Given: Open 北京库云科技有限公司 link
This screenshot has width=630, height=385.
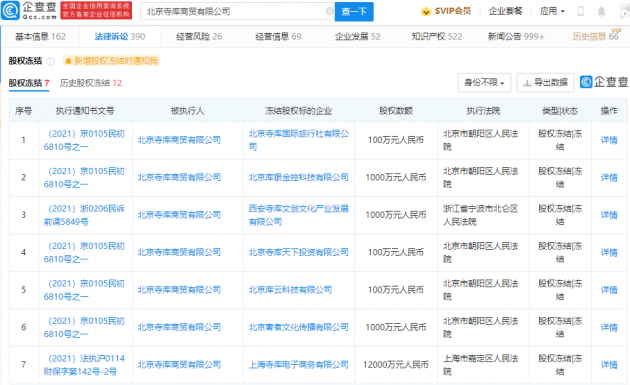Looking at the screenshot, I should tap(290, 289).
